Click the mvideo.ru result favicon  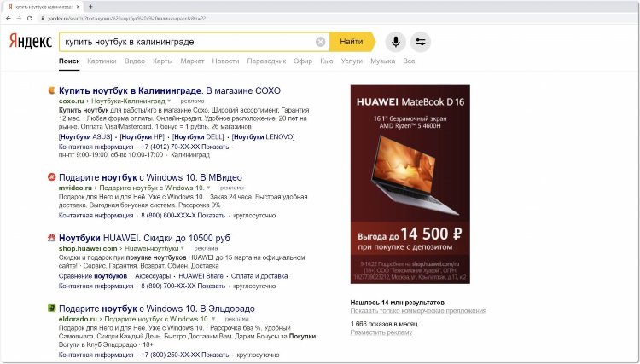click(52, 177)
